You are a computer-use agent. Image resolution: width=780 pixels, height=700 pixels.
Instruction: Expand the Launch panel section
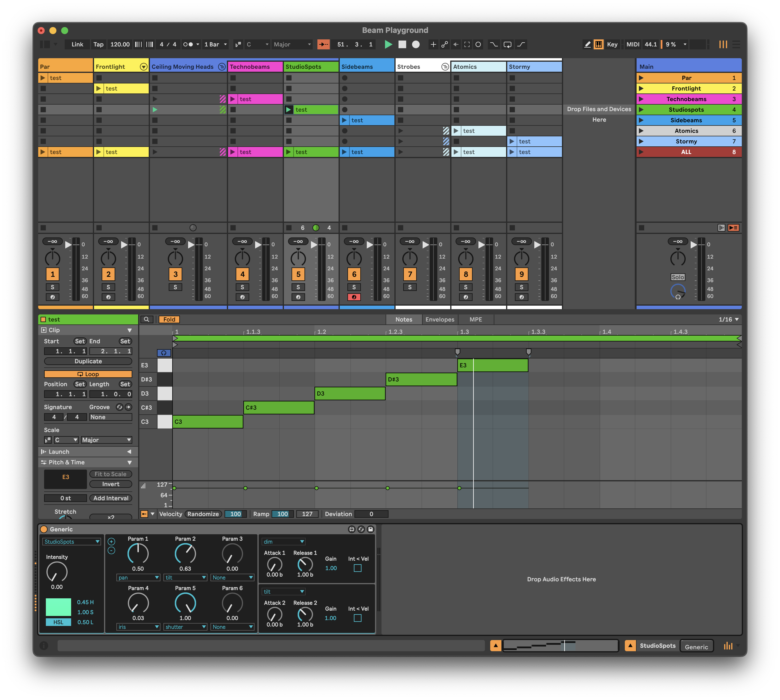point(129,452)
